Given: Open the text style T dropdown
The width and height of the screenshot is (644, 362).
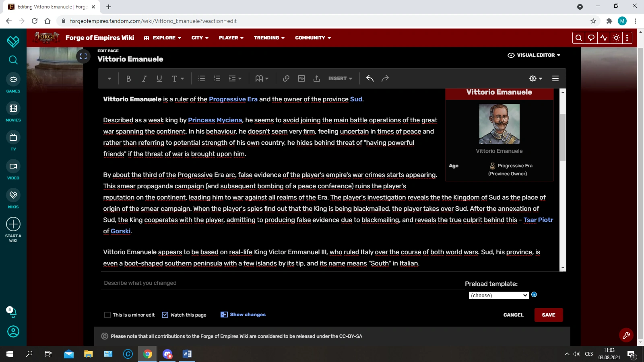Looking at the screenshot, I should [x=178, y=78].
